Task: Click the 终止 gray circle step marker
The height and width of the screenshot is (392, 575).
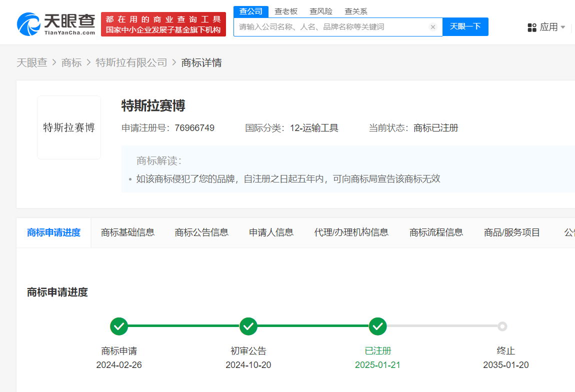Action: click(502, 326)
